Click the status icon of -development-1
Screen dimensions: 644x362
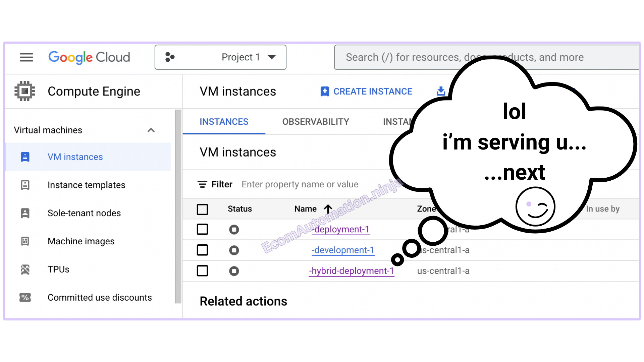[x=234, y=250]
